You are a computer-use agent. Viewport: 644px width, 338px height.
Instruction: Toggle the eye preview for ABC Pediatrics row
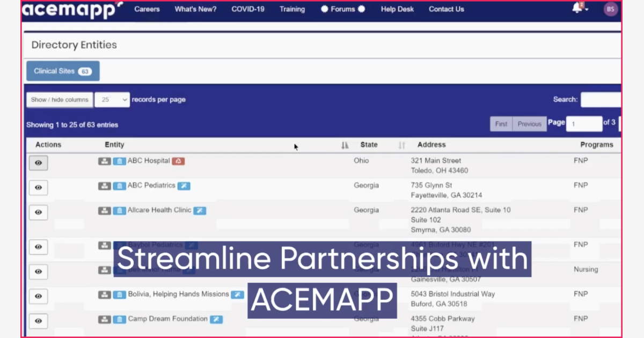pyautogui.click(x=38, y=187)
